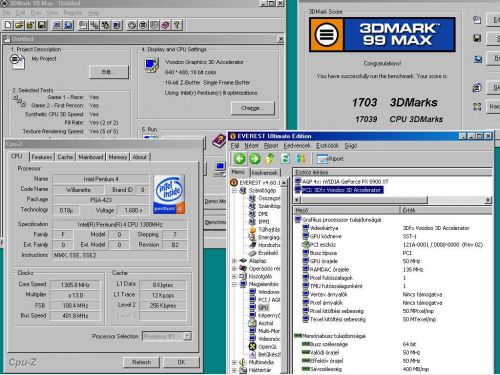Screen dimensions: 500x375
Task: Open Eszközök menu in EVEREST
Action: click(327, 146)
